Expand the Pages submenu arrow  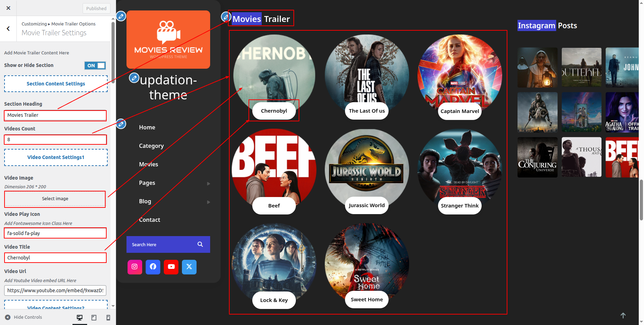208,183
